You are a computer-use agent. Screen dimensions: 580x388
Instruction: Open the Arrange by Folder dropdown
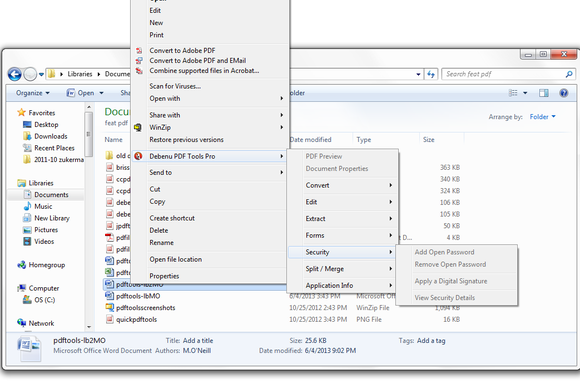543,117
